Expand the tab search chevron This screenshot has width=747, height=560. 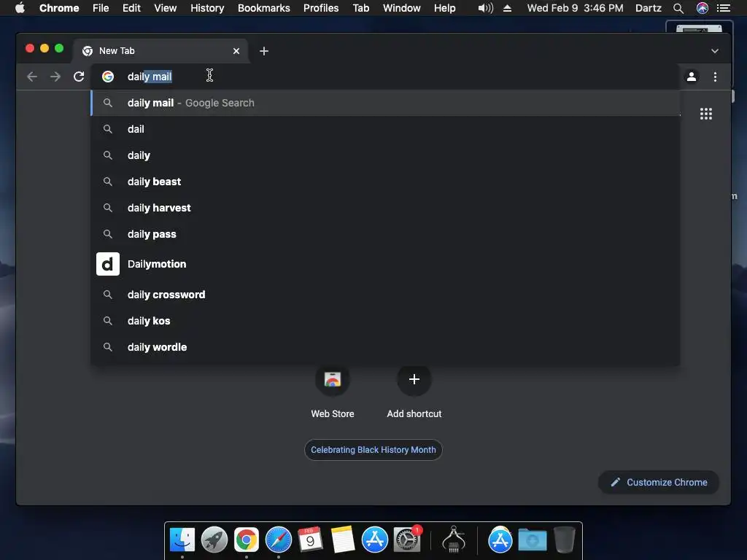[715, 51]
